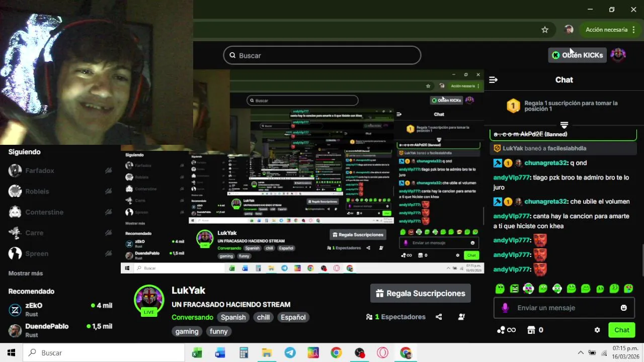Click the chat microphone icon
This screenshot has width=644, height=362.
point(505,308)
